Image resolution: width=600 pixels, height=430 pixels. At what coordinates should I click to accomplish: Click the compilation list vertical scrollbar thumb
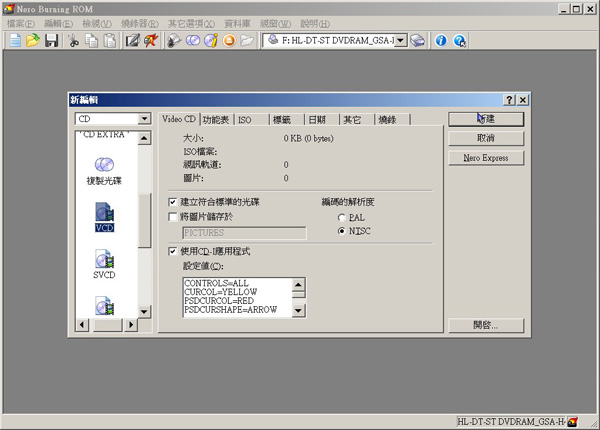pos(144,220)
